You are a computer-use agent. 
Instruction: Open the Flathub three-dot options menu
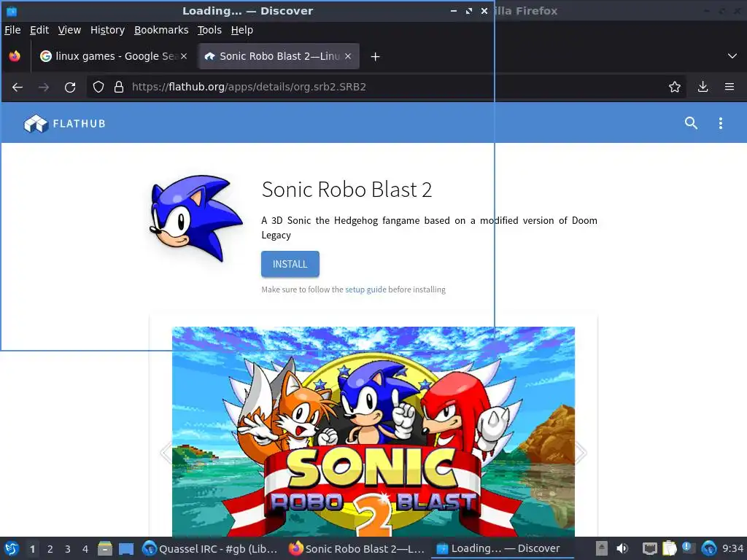(x=720, y=122)
